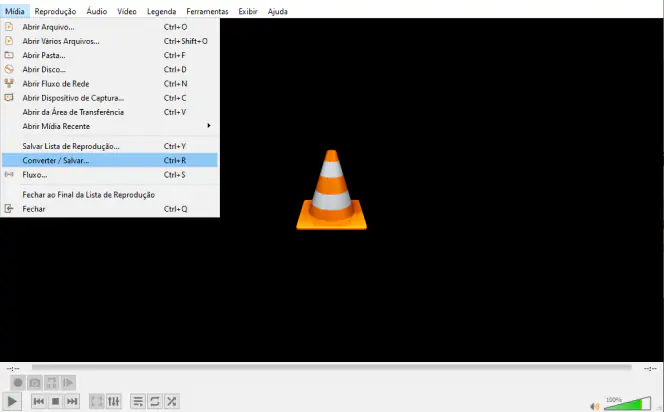Click the Abrir Pasta folder icon
Image resolution: width=664 pixels, height=412 pixels.
pyautogui.click(x=9, y=55)
